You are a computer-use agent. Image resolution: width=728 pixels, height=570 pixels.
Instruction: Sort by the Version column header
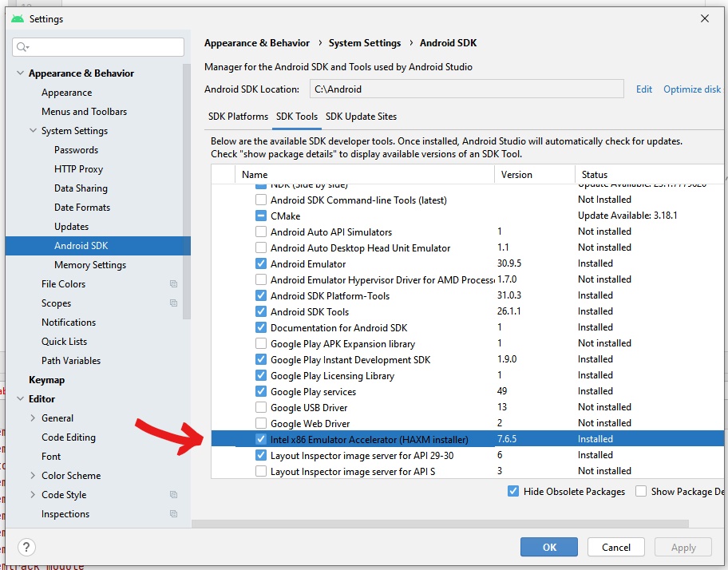[x=535, y=175]
